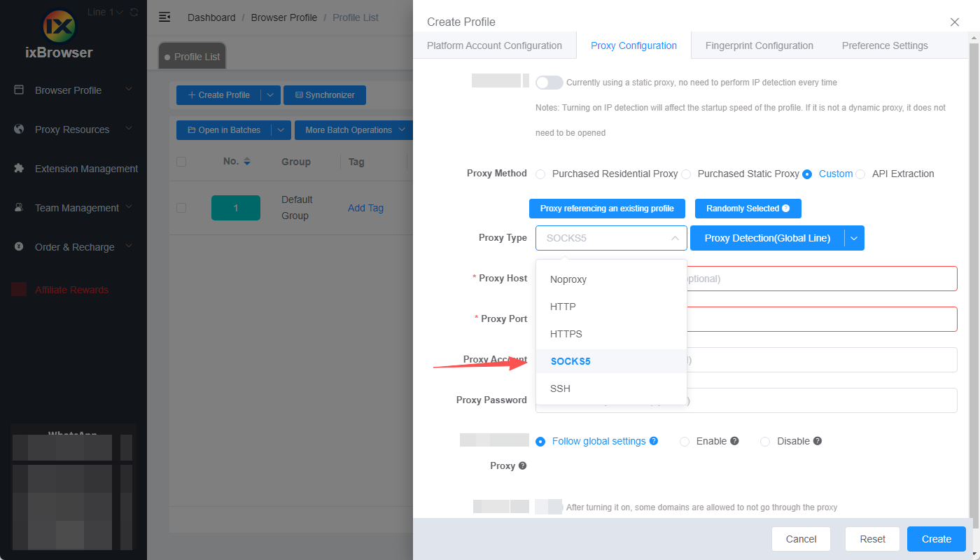Choose SSH from the proxy type list
The height and width of the screenshot is (560, 980).
560,388
